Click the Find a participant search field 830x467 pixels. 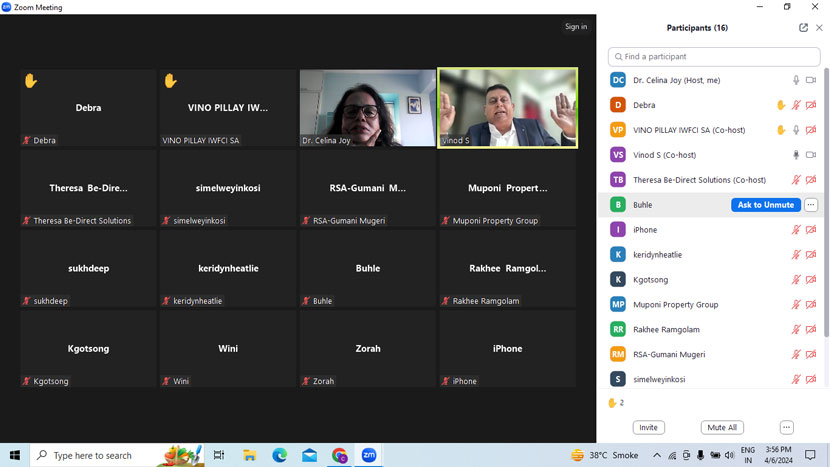(x=714, y=57)
